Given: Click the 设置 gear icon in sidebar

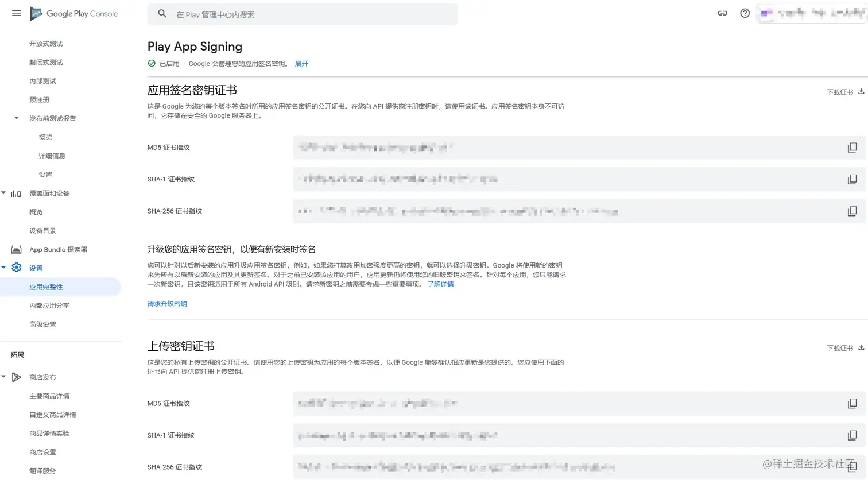Looking at the screenshot, I should click(17, 268).
